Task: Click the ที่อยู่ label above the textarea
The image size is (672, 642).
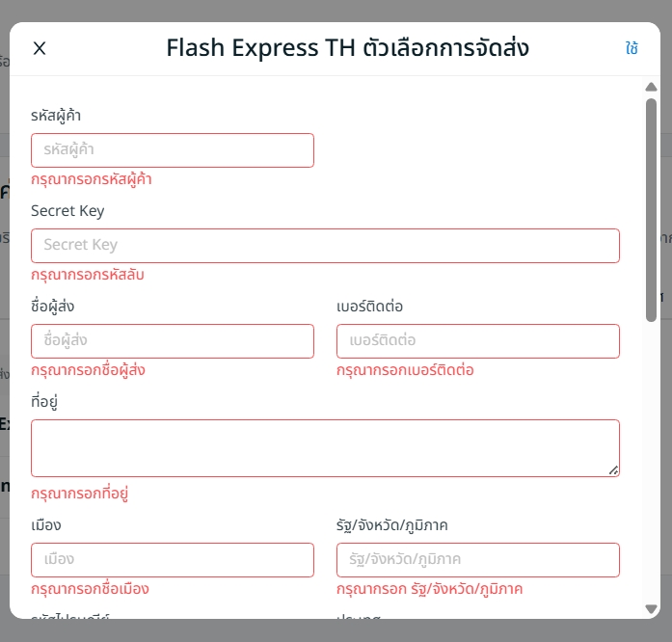Action: click(44, 402)
